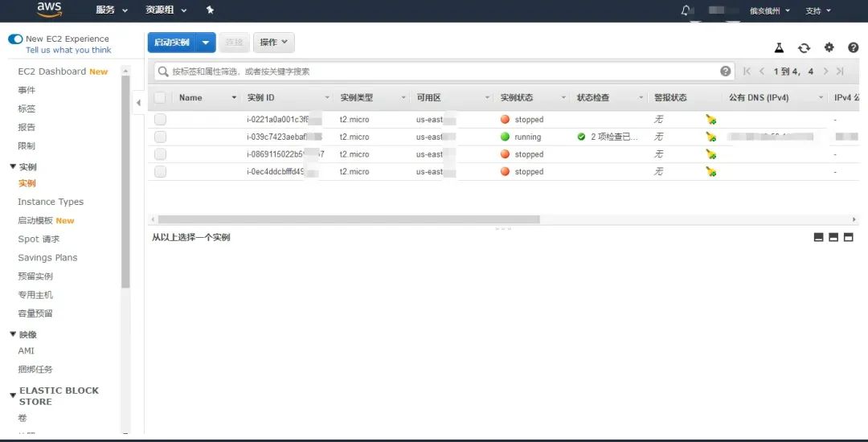Open the notifications bell icon
868x442 pixels.
[x=686, y=10]
